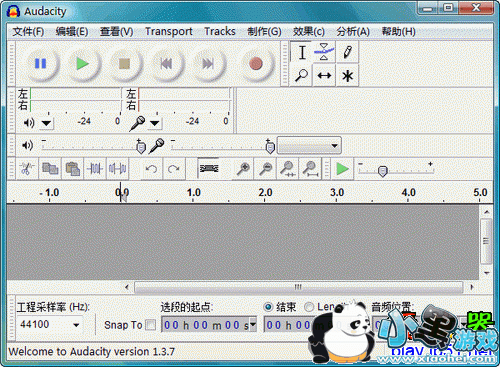Click the Trim outside selection icon
Viewport: 500px width, 367px height.
(x=95, y=169)
